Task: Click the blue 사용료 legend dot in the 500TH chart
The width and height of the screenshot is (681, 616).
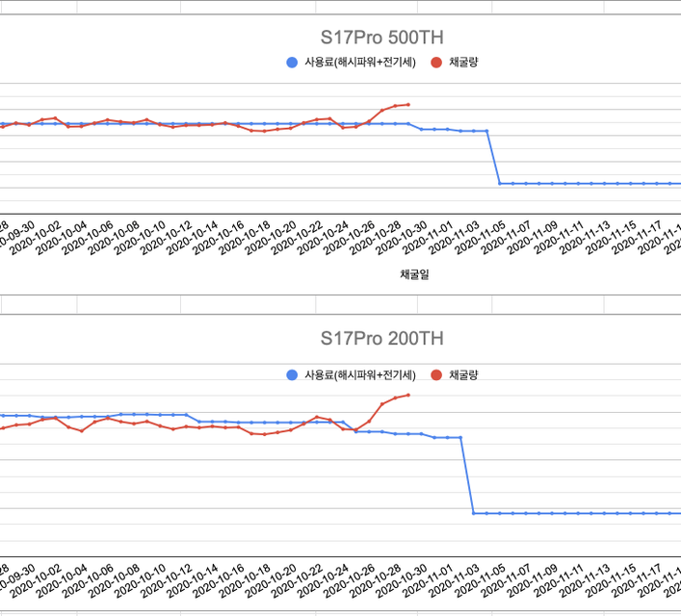Action: (292, 63)
